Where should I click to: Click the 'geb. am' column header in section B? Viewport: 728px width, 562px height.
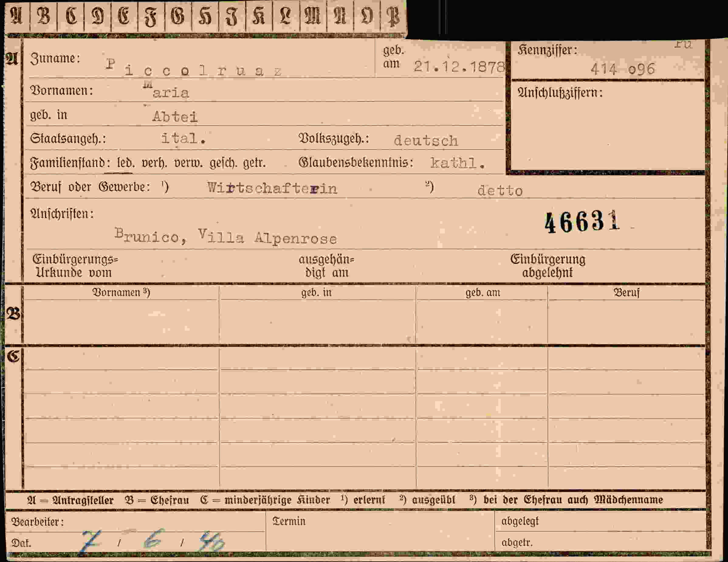pyautogui.click(x=483, y=292)
